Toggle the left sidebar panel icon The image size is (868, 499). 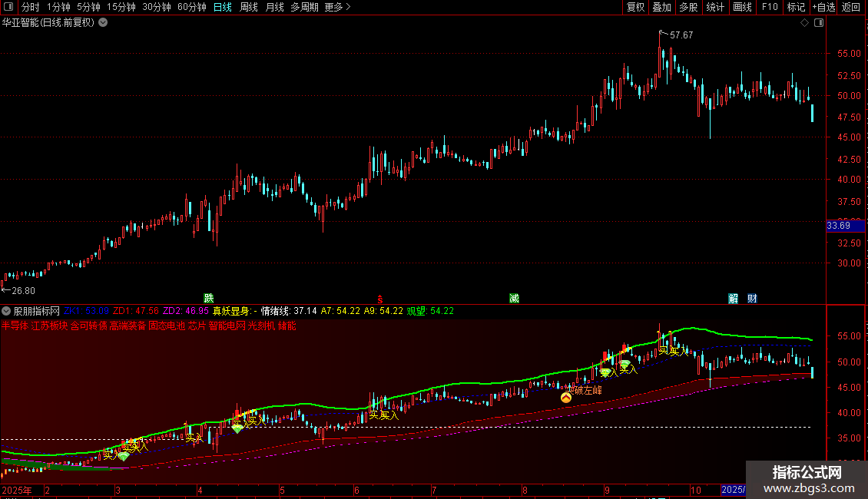[8, 7]
